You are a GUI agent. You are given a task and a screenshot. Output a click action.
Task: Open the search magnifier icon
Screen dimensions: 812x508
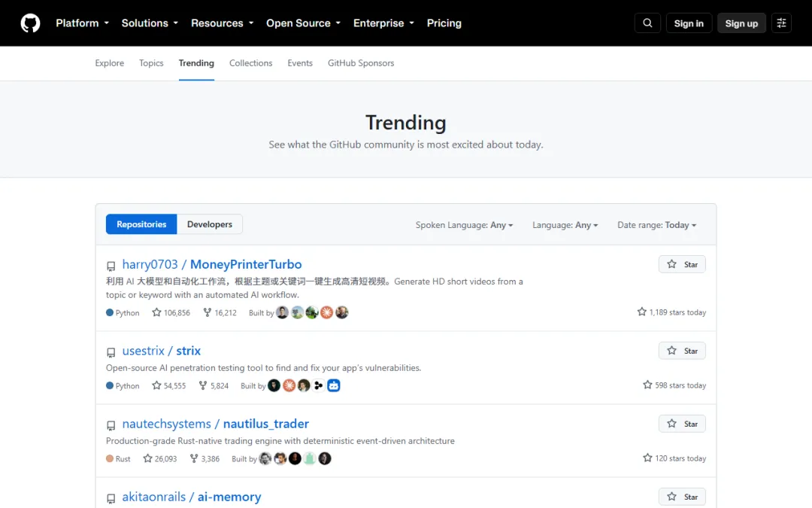(x=647, y=23)
